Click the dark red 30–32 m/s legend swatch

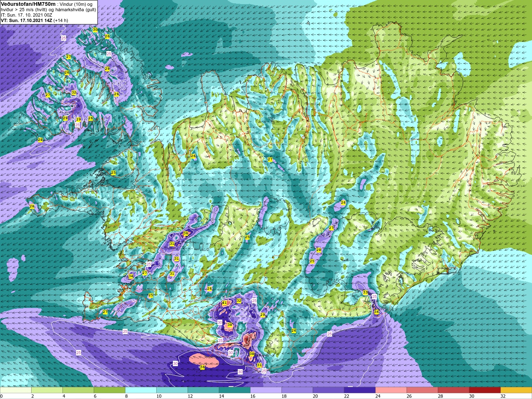[485, 390]
